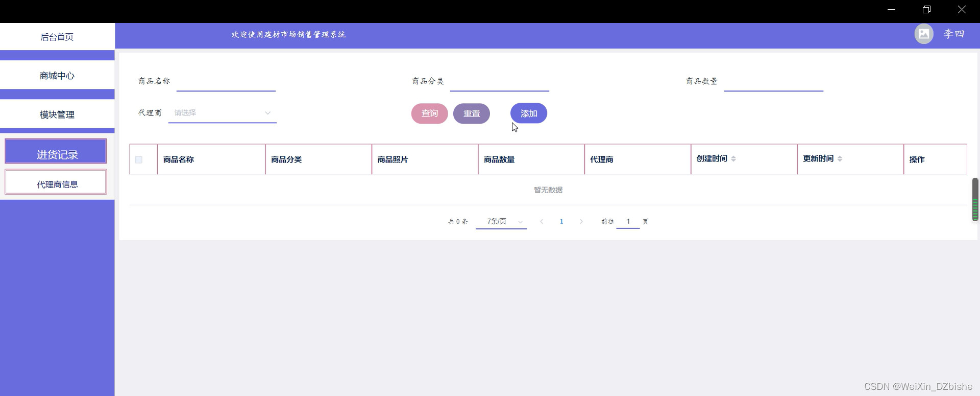Viewport: 980px width, 396px height.
Task: Open the 7条/页 page size dropdown
Action: (501, 221)
